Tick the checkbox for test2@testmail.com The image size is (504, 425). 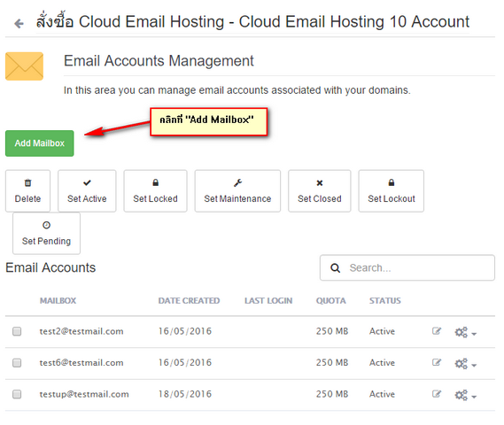(x=17, y=331)
